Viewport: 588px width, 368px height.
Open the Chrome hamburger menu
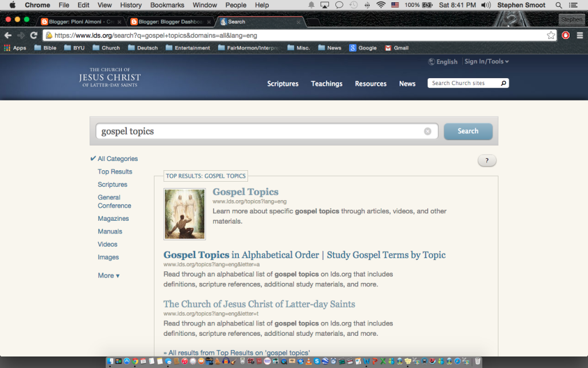pyautogui.click(x=580, y=35)
